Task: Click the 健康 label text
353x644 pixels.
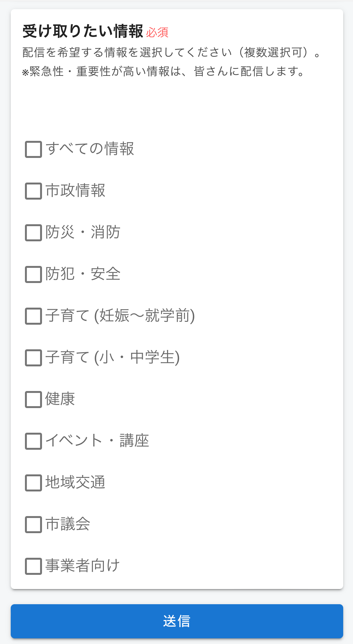Action: [x=60, y=399]
